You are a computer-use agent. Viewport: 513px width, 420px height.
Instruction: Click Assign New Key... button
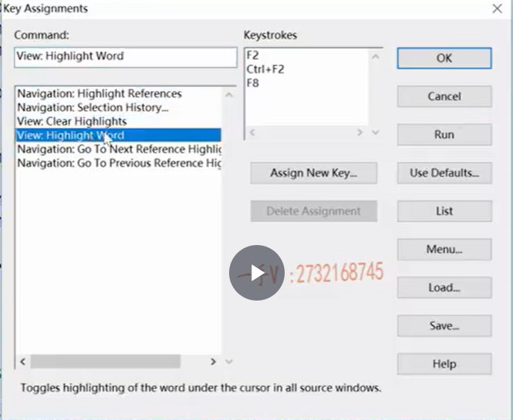tap(314, 173)
